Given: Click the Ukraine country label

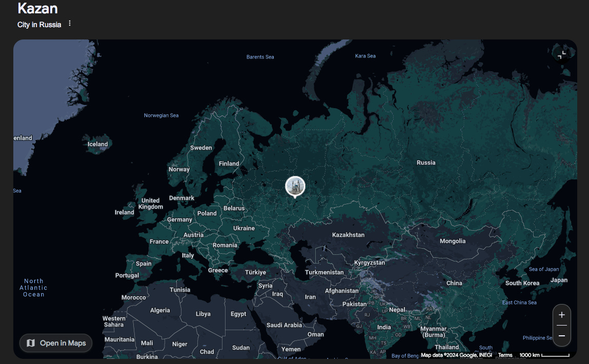Looking at the screenshot, I should tap(244, 228).
